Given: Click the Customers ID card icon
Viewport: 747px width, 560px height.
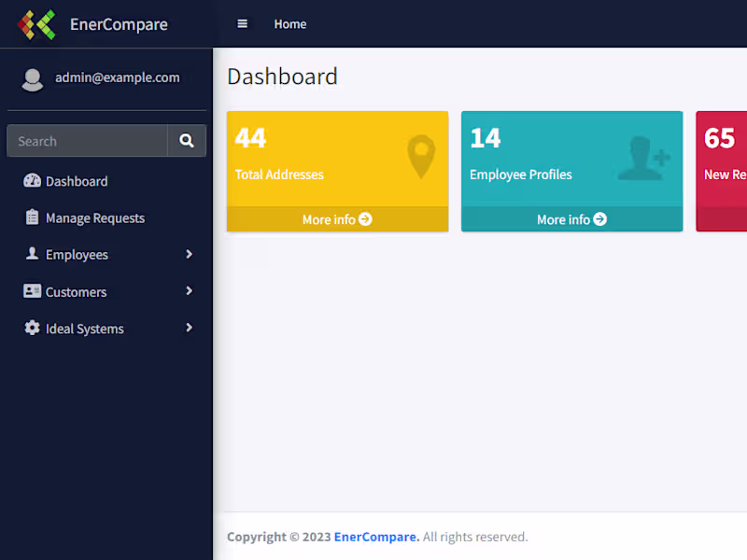Looking at the screenshot, I should tap(32, 291).
